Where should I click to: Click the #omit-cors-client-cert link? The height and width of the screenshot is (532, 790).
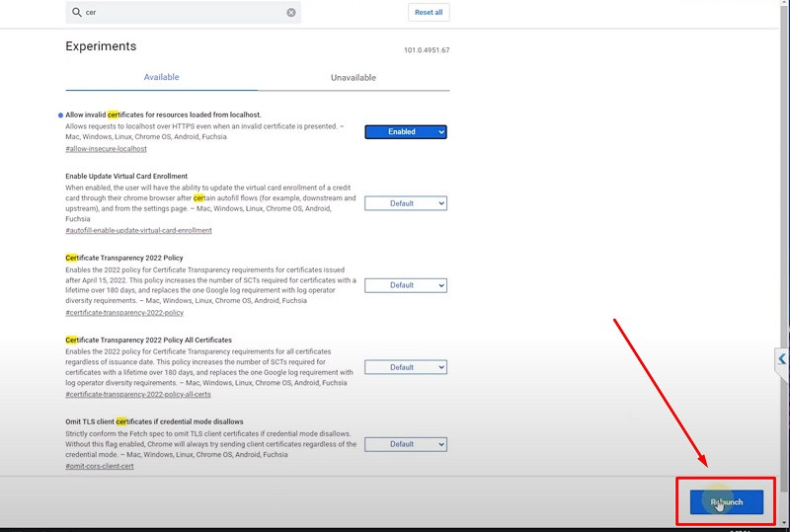tap(100, 466)
